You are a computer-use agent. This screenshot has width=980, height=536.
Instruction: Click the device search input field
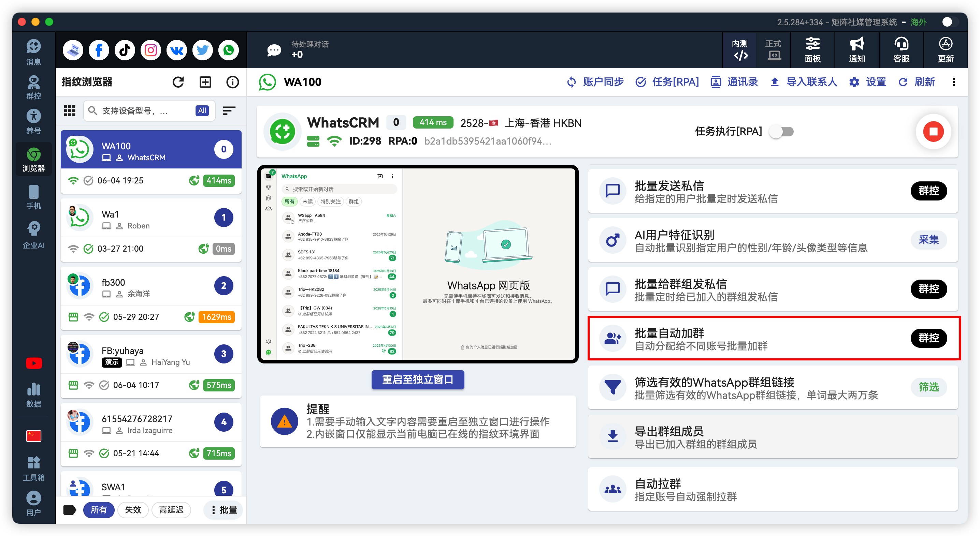coord(149,110)
